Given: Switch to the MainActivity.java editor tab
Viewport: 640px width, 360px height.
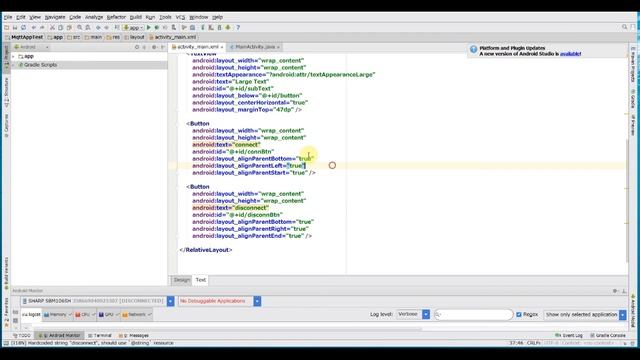Looking at the screenshot, I should click(x=255, y=47).
